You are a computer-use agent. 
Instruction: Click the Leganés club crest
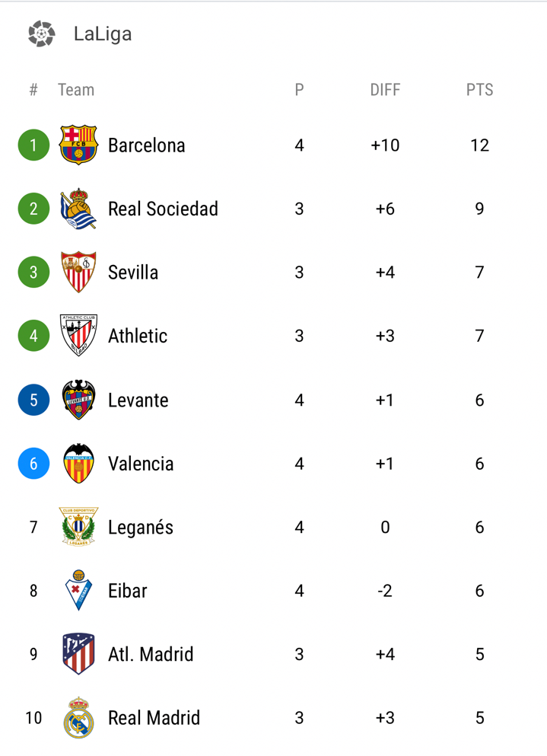pos(78,527)
